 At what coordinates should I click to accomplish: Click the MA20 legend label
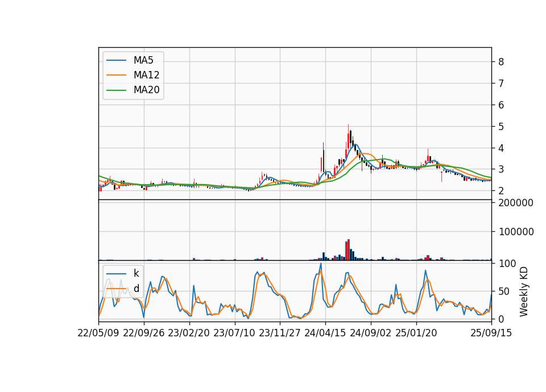coord(146,90)
